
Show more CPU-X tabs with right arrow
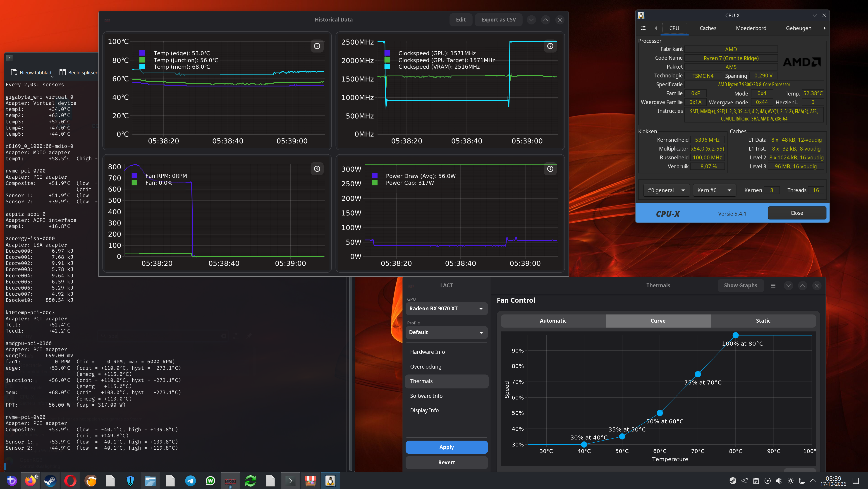824,28
